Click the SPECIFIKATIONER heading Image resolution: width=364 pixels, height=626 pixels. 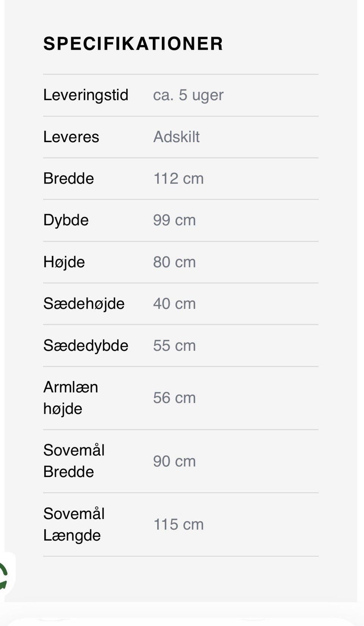(133, 44)
